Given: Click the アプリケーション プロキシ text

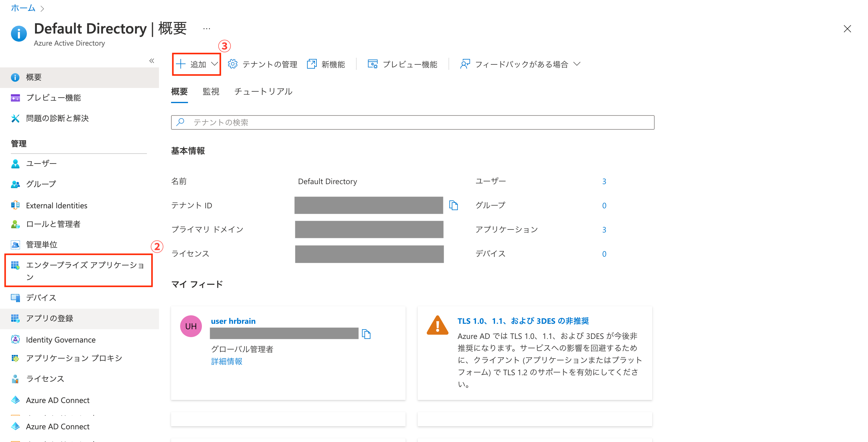Looking at the screenshot, I should click(x=74, y=358).
